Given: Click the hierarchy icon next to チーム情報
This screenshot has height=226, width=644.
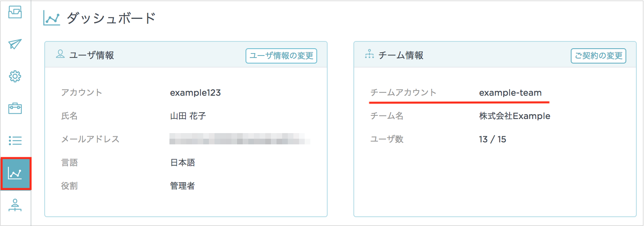Looking at the screenshot, I should click(x=369, y=54).
